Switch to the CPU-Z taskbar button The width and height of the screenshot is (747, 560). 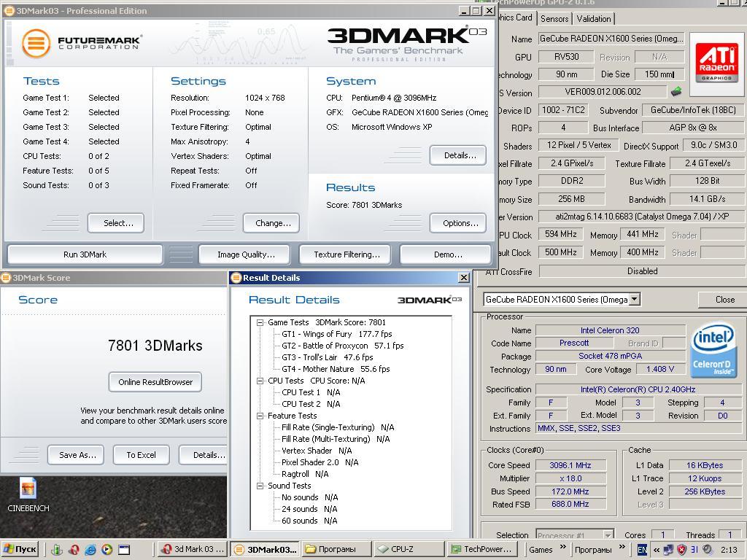[409, 549]
